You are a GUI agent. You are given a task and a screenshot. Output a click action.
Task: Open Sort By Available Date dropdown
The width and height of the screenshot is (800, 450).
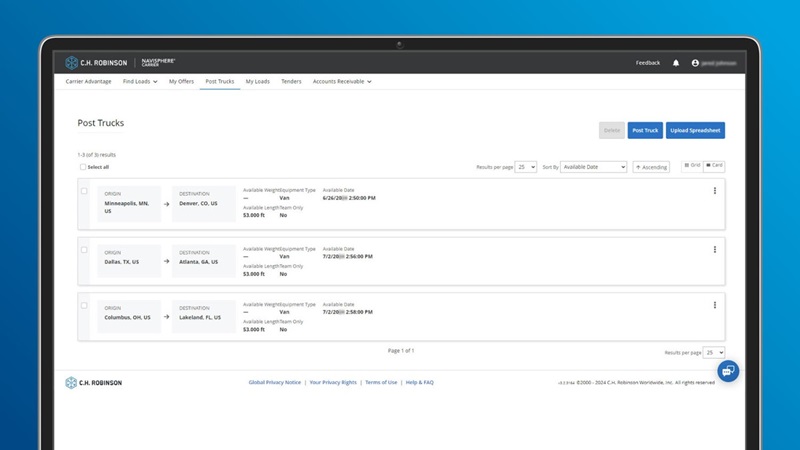[593, 167]
